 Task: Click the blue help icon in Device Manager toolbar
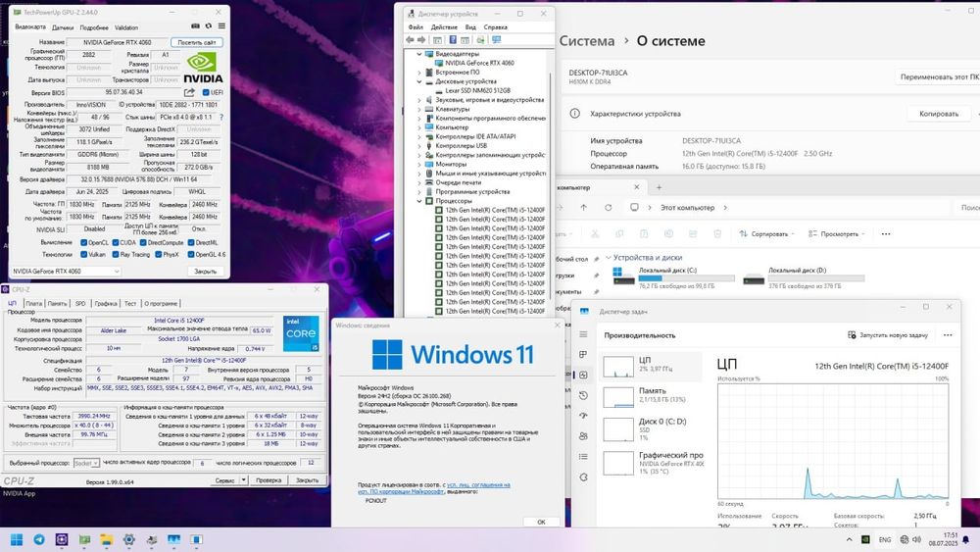tap(453, 39)
